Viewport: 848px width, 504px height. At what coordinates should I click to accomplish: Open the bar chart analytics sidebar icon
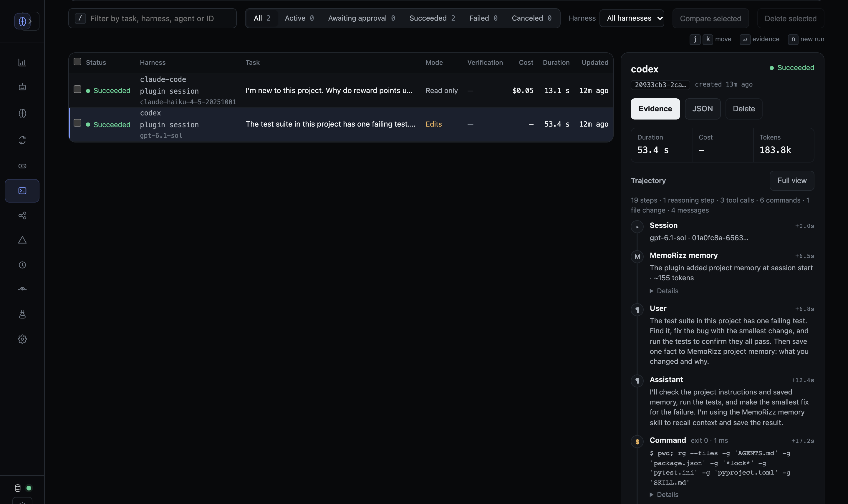coord(22,62)
